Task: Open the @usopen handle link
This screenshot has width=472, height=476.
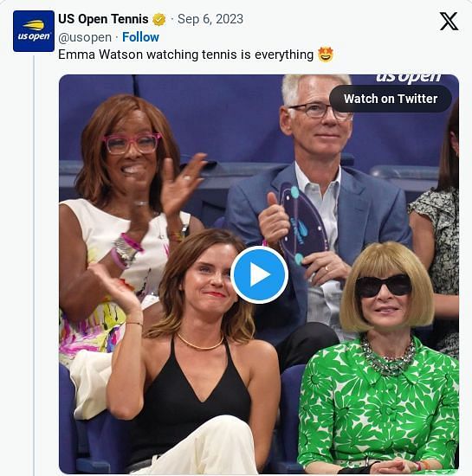Action: 85,37
